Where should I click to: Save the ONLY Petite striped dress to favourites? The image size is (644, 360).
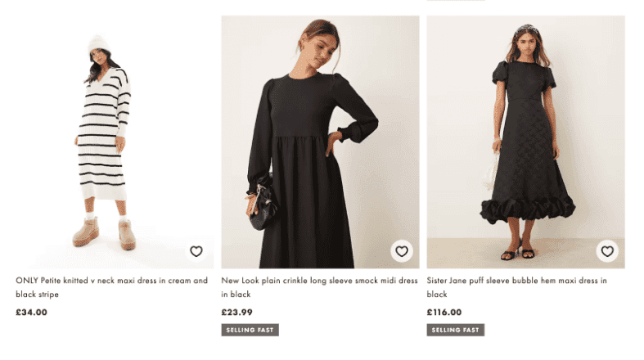[x=196, y=251]
